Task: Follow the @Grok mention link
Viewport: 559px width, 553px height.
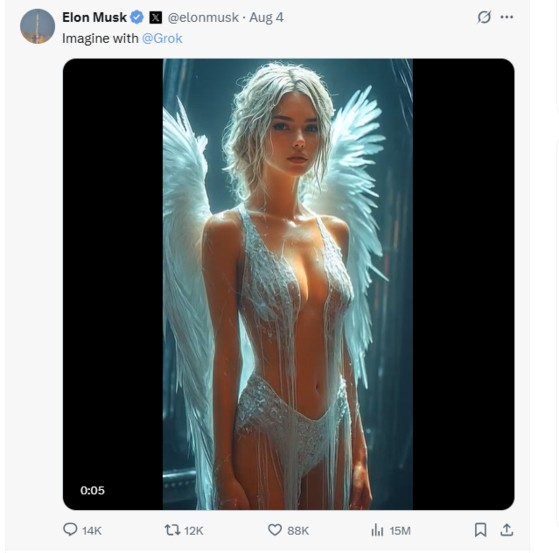Action: pos(162,39)
